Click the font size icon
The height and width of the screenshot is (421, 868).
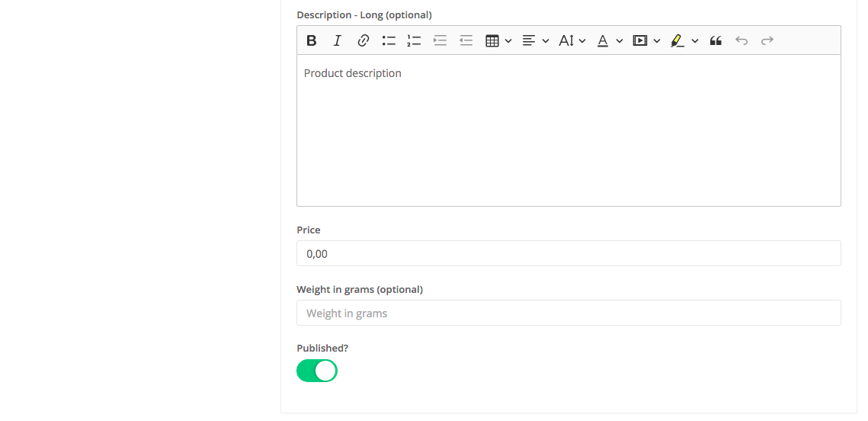pyautogui.click(x=566, y=40)
